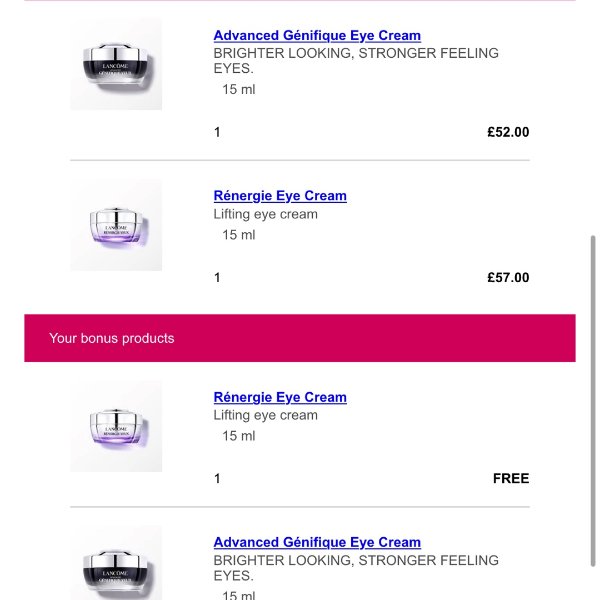Click the 15 ml size of the £57.00 item
Viewport: 600px width, 600px height.
(x=239, y=235)
